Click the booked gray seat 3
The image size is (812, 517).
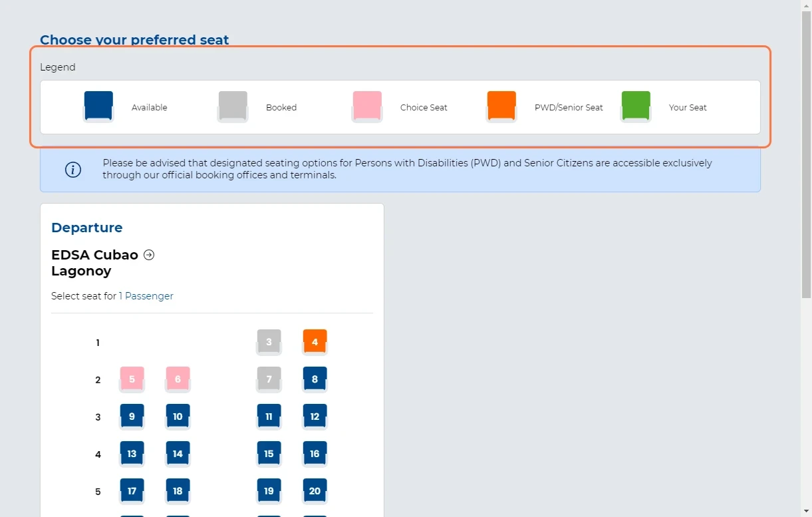tap(269, 342)
